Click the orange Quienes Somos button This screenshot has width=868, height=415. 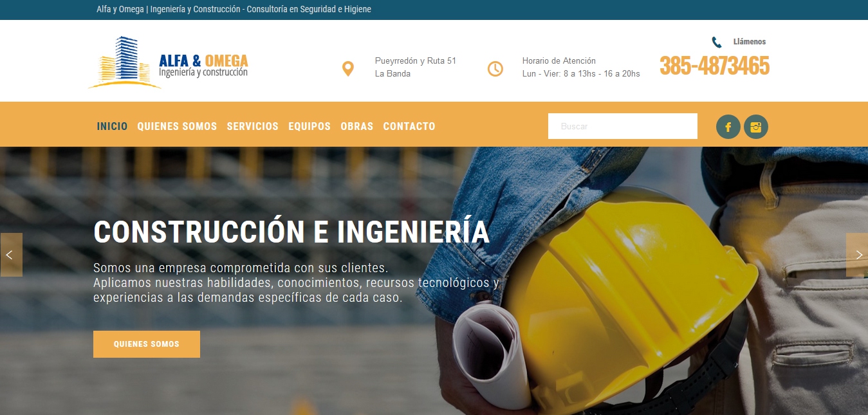147,344
